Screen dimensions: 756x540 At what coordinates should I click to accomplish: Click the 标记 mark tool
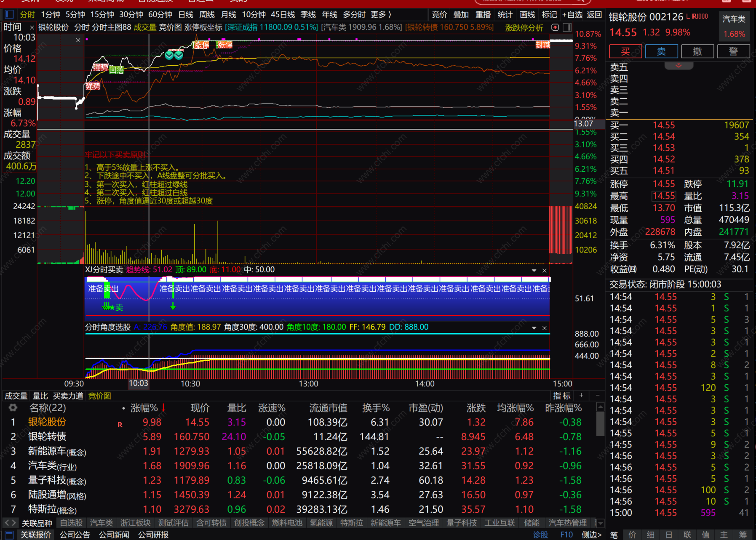tap(549, 15)
